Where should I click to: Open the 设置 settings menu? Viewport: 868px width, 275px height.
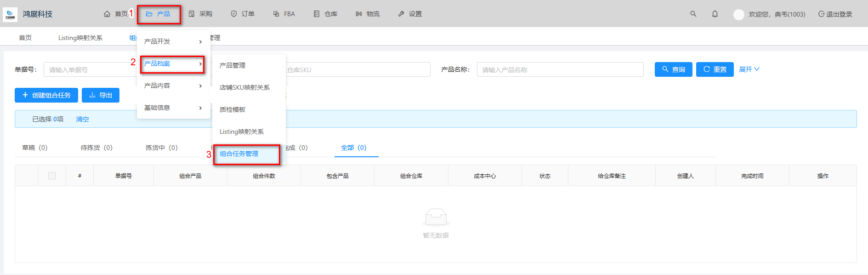410,14
